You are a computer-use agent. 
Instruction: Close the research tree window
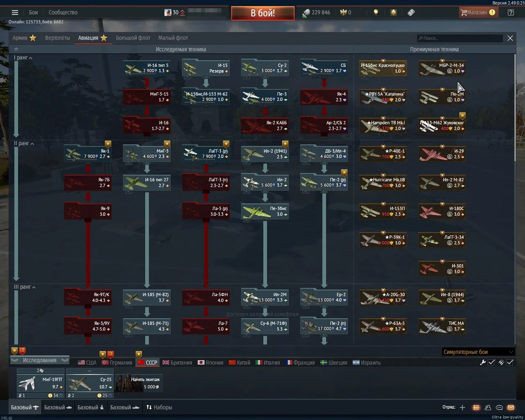tap(510, 38)
